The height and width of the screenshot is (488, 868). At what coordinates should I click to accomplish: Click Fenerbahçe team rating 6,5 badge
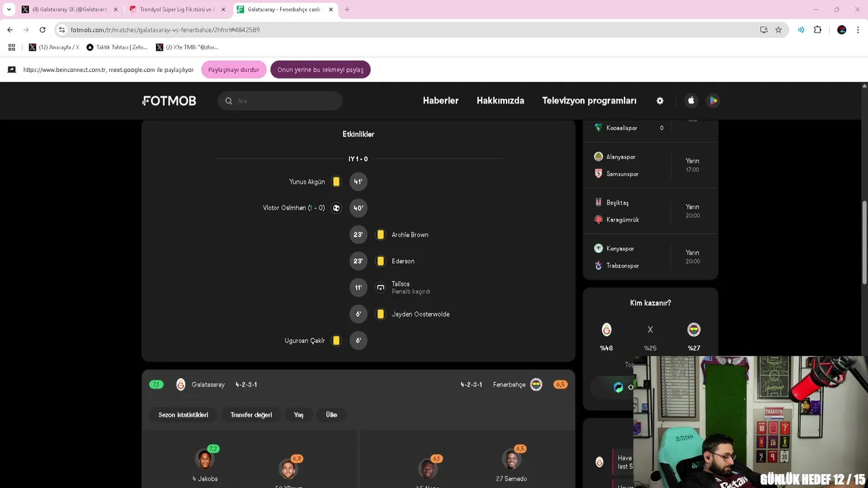click(x=560, y=384)
